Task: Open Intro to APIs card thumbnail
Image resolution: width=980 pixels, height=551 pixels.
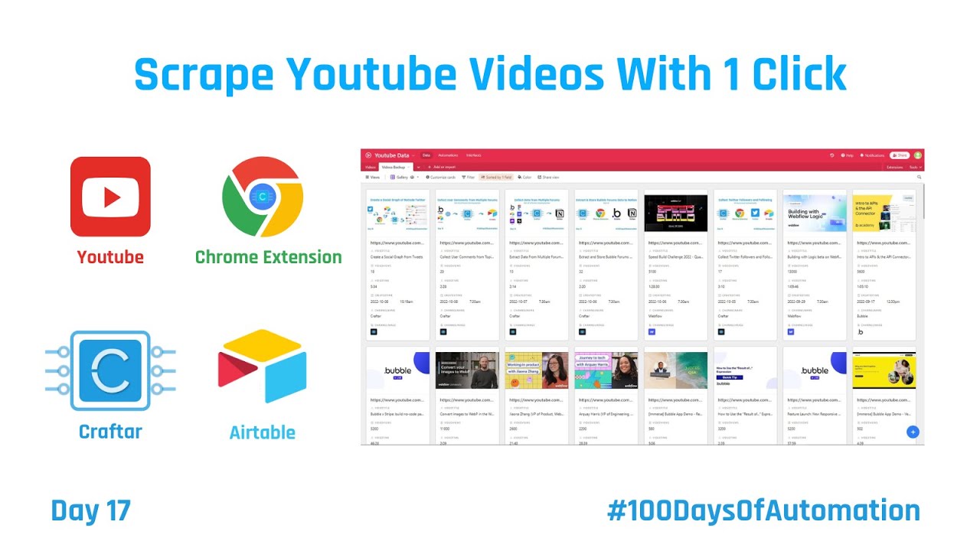Action: [x=885, y=212]
